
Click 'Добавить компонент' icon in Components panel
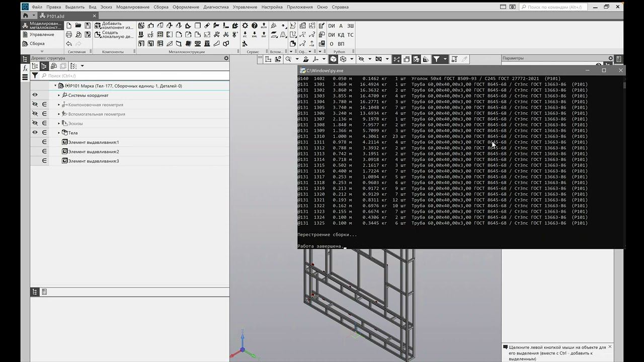tap(98, 26)
